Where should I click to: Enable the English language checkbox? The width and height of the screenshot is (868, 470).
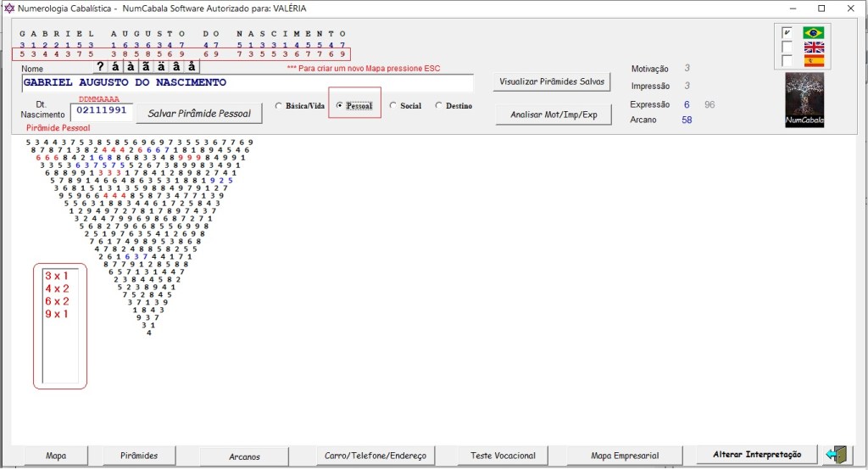787,48
